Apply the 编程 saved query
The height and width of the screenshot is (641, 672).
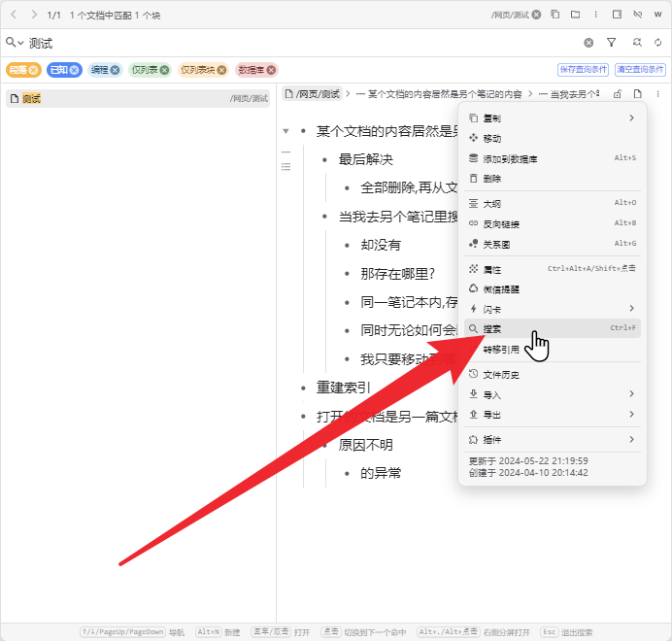click(x=99, y=70)
